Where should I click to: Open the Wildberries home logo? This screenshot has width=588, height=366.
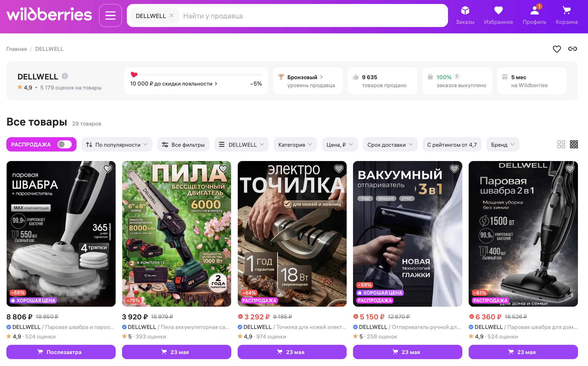pos(49,15)
